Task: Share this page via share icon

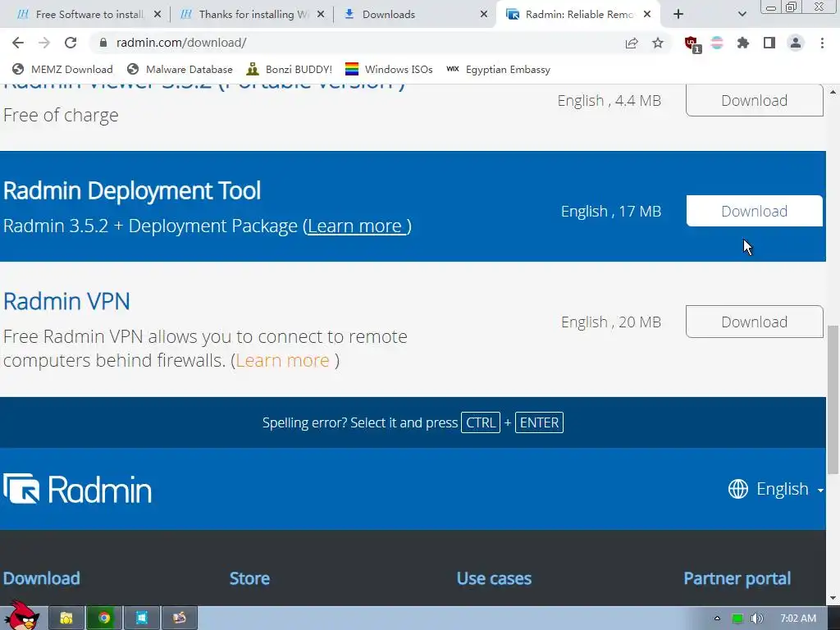Action: [632, 43]
